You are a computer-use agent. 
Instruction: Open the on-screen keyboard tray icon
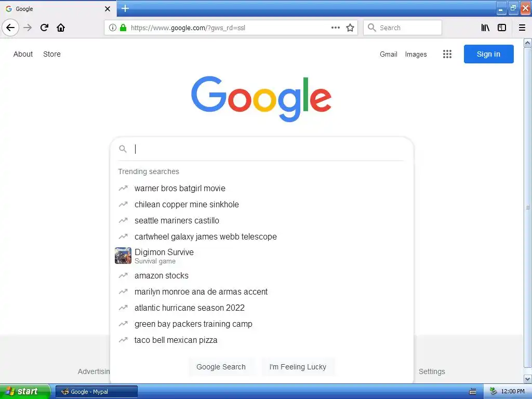click(472, 392)
